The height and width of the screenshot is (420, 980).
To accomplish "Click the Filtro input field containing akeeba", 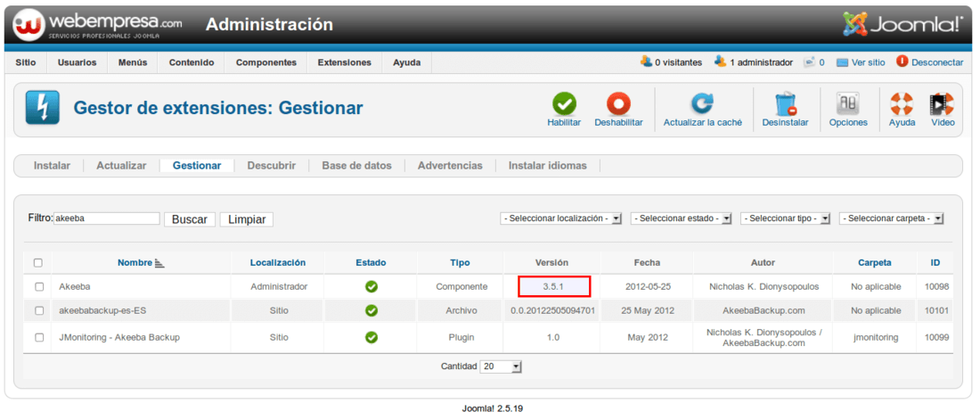I will 106,218.
